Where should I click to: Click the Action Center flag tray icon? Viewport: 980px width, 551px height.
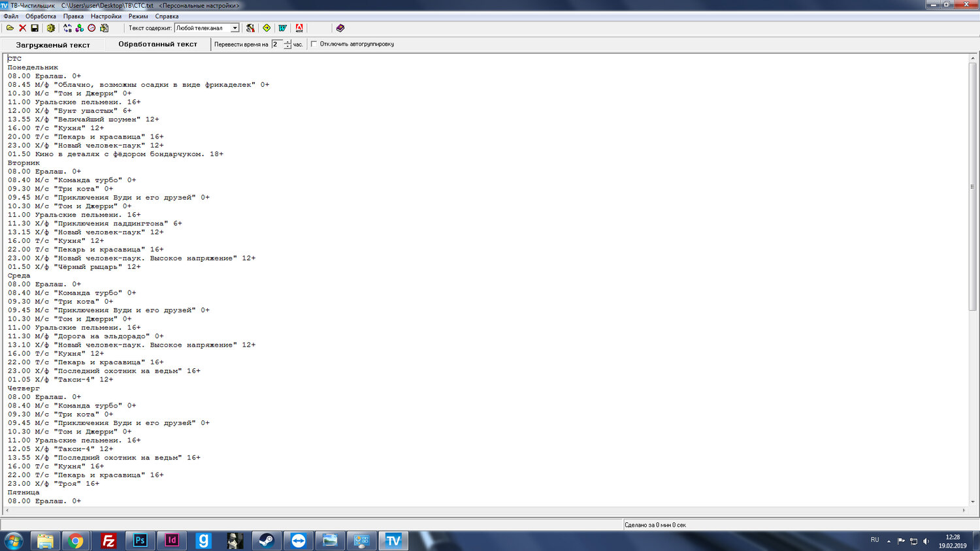click(x=901, y=541)
